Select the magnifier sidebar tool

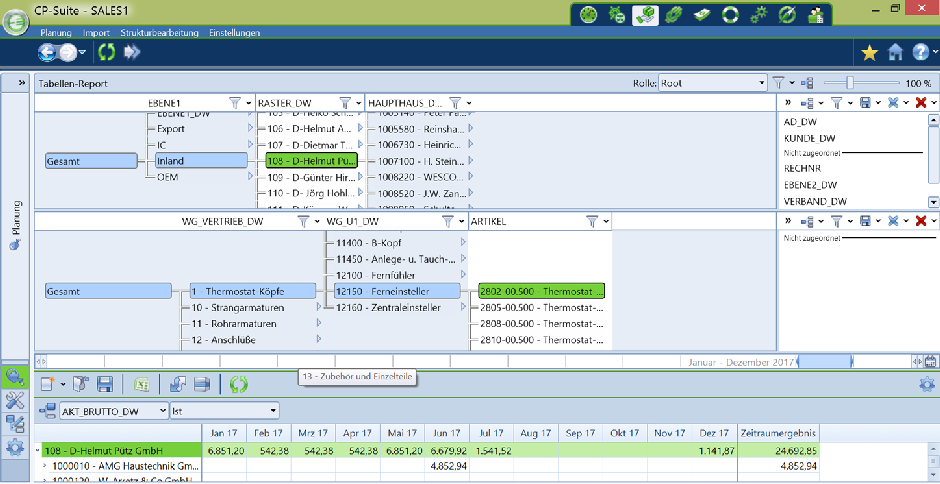coord(14,377)
